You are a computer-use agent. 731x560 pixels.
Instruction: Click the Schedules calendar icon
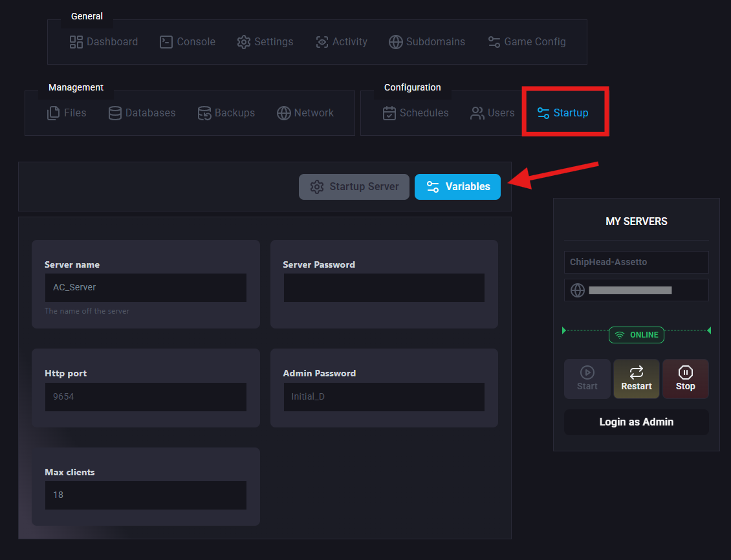click(389, 113)
